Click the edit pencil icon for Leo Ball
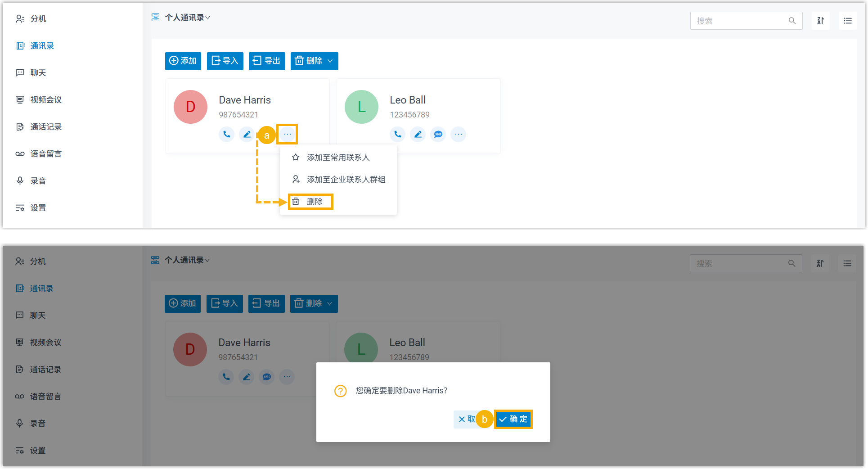Screen dimensions: 868x469 click(x=418, y=134)
